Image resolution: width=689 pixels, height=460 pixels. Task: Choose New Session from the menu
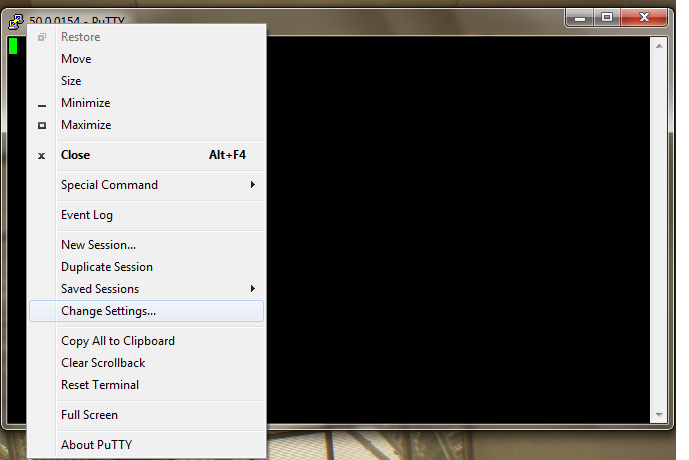[147, 245]
